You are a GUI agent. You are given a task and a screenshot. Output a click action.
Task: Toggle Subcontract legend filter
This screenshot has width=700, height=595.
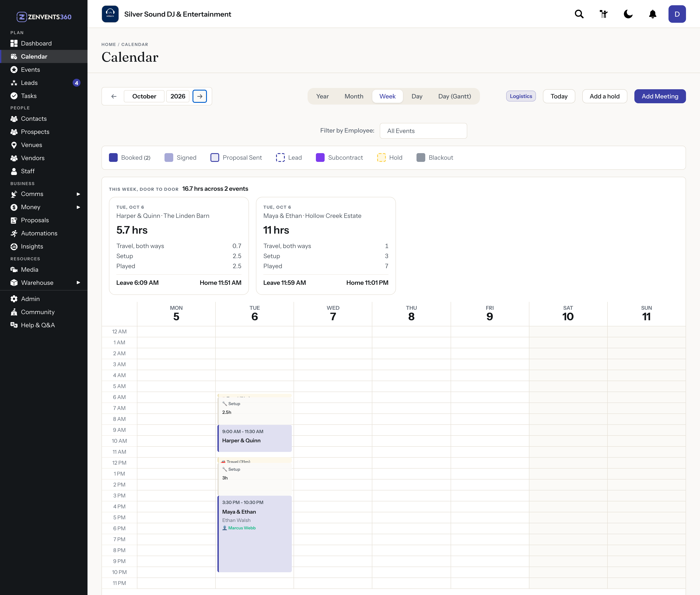339,157
